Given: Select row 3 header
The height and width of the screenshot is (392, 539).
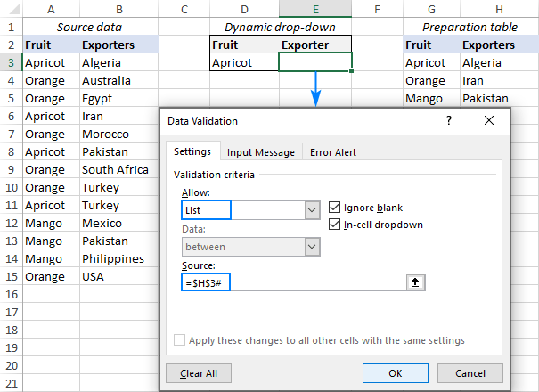Looking at the screenshot, I should tap(12, 62).
